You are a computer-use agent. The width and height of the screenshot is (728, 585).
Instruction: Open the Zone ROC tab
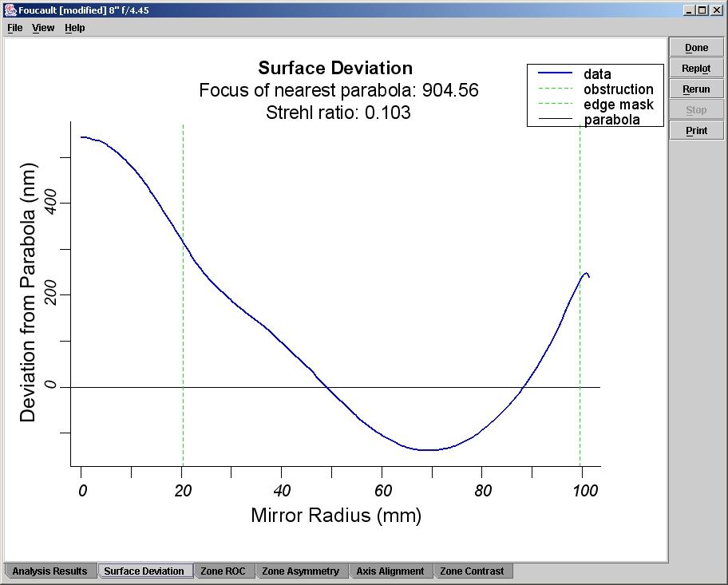pos(223,571)
